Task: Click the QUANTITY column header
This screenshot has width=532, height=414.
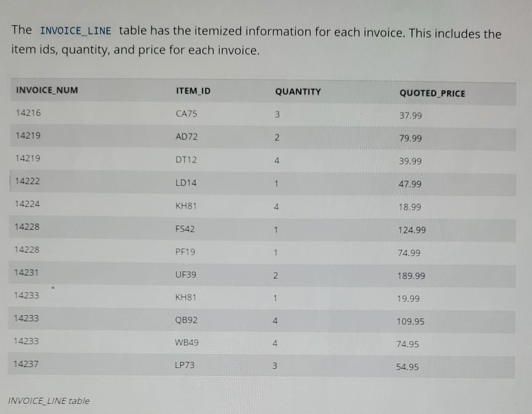Action: (x=298, y=92)
